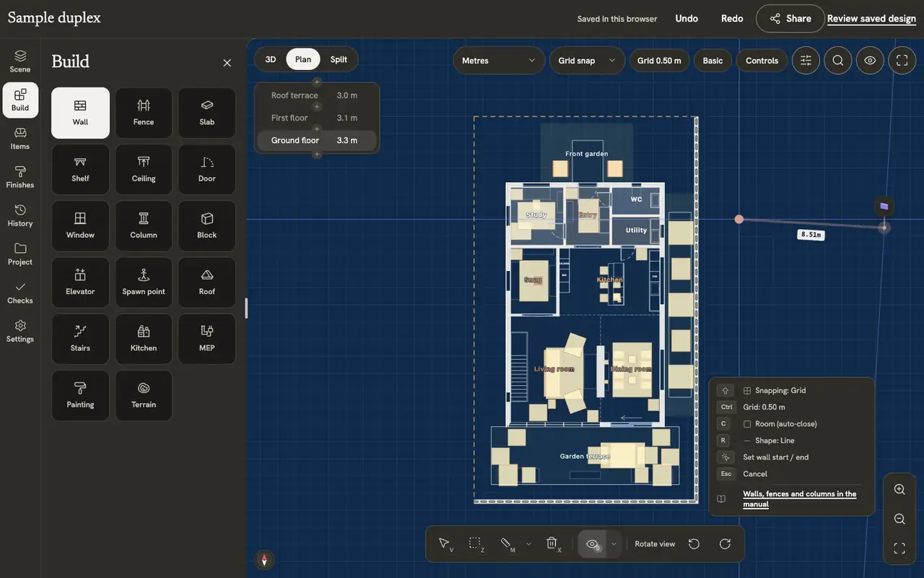Switch to the Split view tab
The height and width of the screenshot is (578, 924).
coord(339,59)
